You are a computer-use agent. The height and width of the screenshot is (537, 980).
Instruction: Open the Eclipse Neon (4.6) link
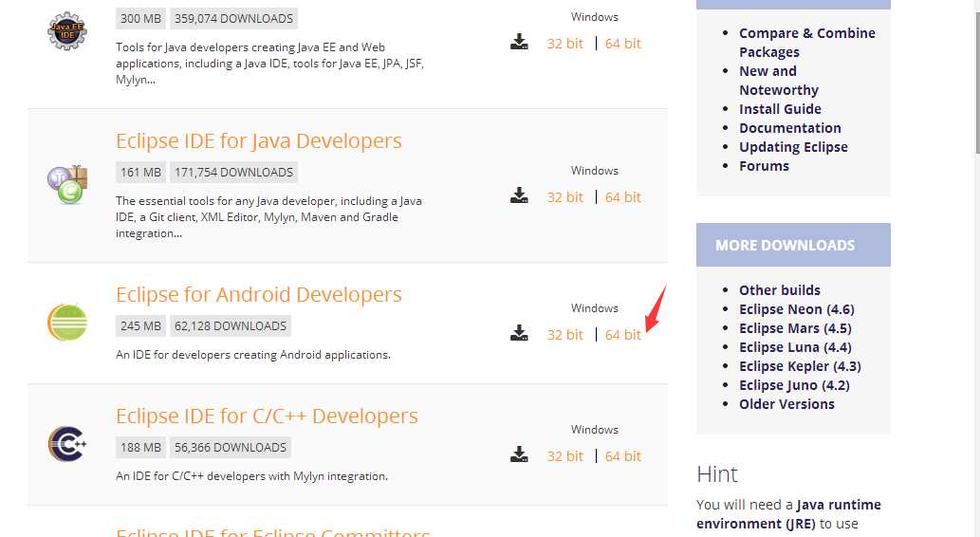(x=796, y=309)
